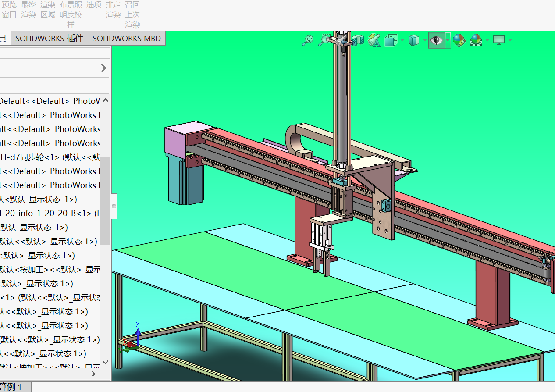Image resolution: width=555 pixels, height=392 pixels.
Task: Expand the panel using the right chevron
Action: tap(103, 68)
